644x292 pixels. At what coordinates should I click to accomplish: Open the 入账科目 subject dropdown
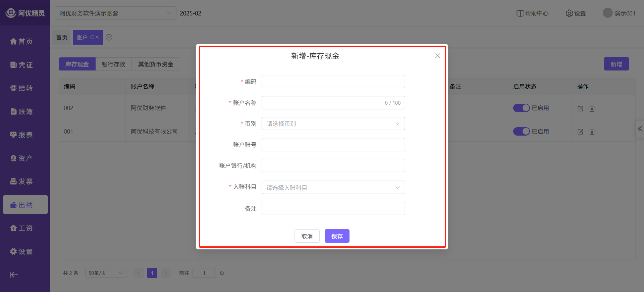point(333,188)
